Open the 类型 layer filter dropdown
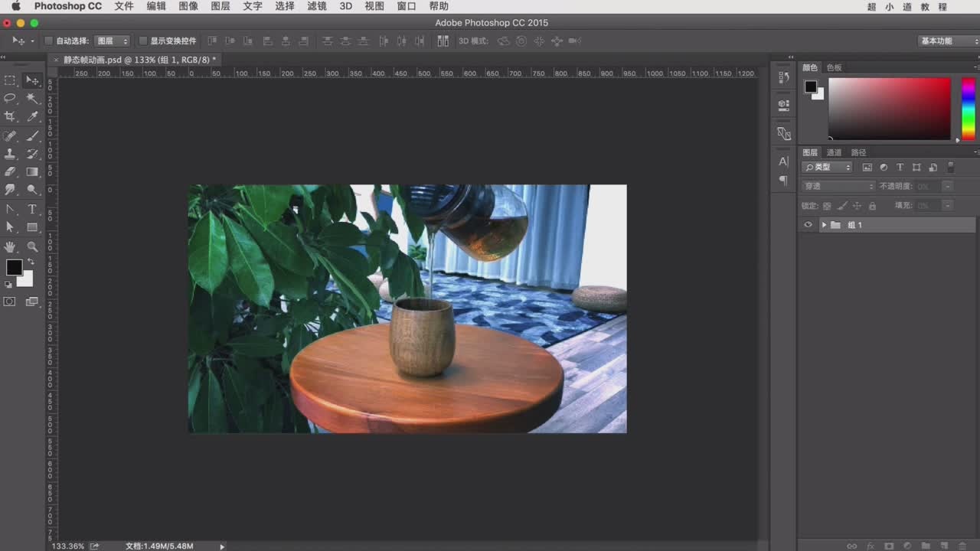 coord(827,167)
